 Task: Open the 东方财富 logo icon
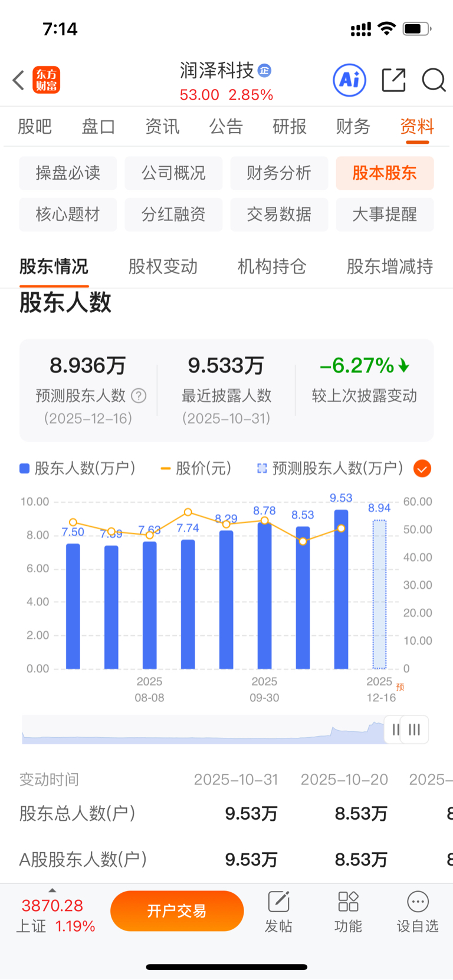pos(47,80)
